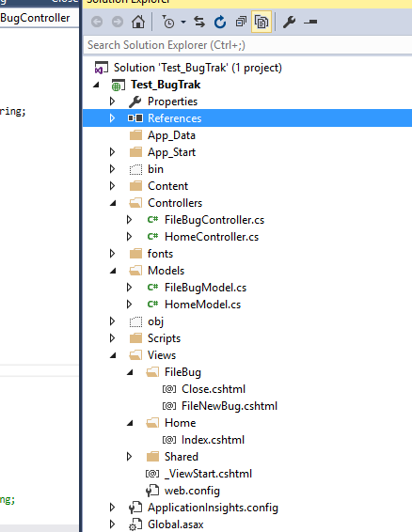Click the dotted bin folder icon
Image resolution: width=412 pixels, height=532 pixels.
135,169
